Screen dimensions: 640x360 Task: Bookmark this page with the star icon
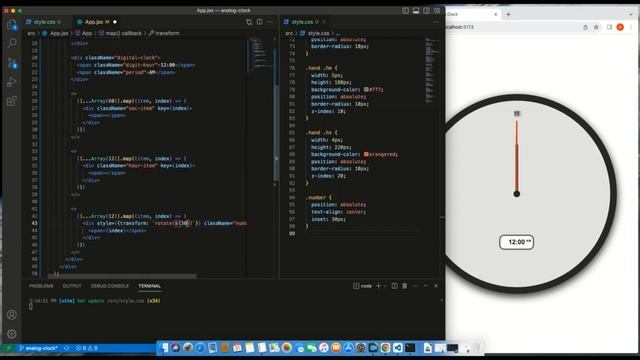click(x=596, y=27)
